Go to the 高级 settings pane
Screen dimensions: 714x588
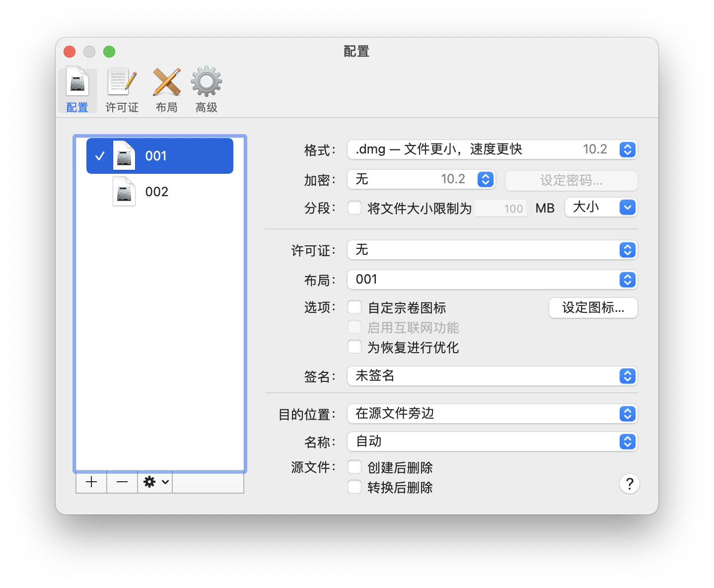click(207, 90)
